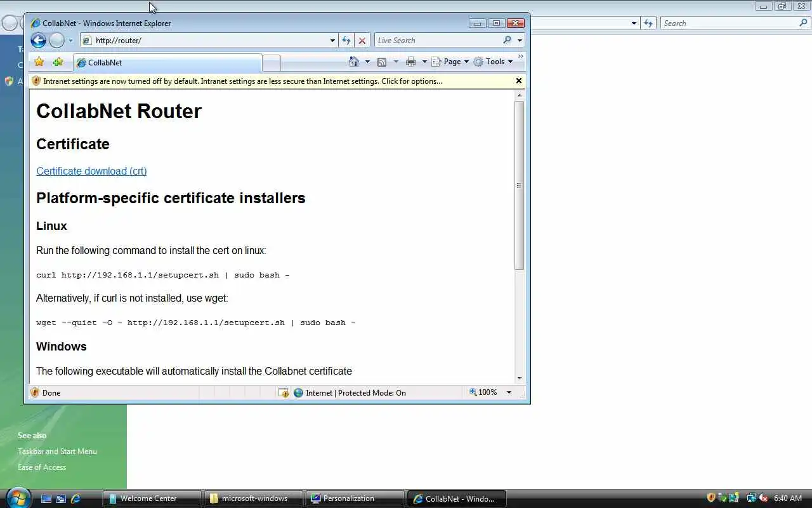Viewport: 812px width, 508px height.
Task: Open Ease of Access link in Personalization
Action: [42, 467]
